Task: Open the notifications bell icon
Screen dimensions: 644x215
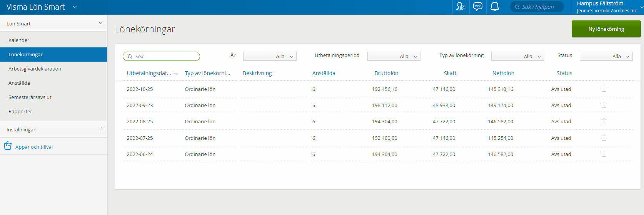Action: tap(495, 7)
